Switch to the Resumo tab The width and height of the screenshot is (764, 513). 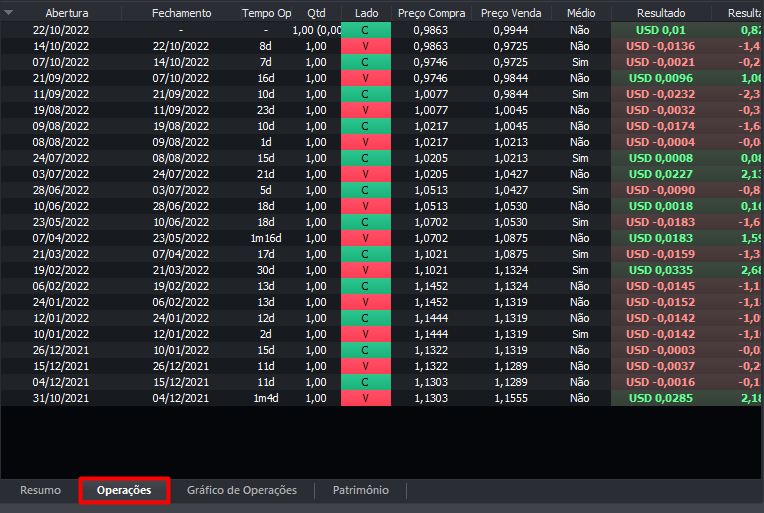40,490
